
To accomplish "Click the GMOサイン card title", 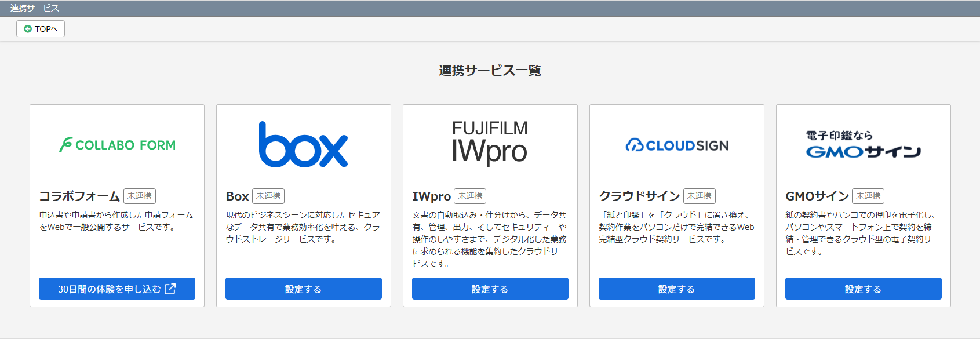I will pos(817,196).
